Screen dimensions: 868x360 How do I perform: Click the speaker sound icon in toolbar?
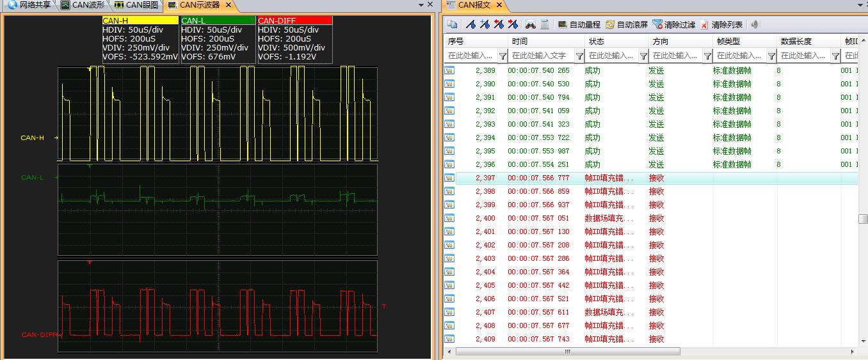click(755, 25)
